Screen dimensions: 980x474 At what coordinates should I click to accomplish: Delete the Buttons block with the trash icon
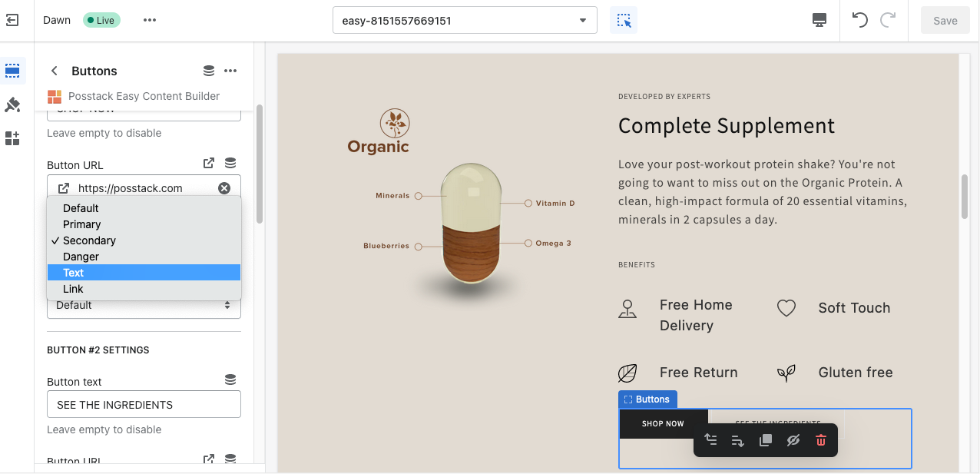821,440
